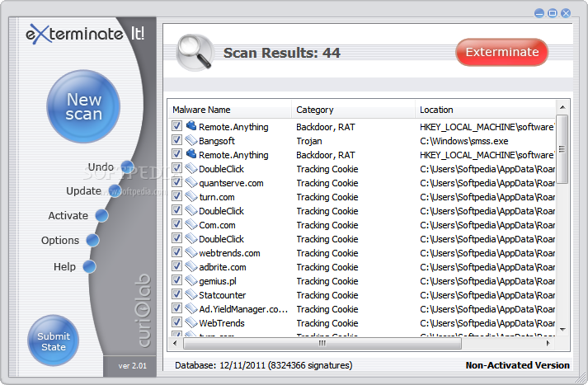Screen dimensions: 588x385
Task: Sort by the Category column header
Action: [353, 110]
